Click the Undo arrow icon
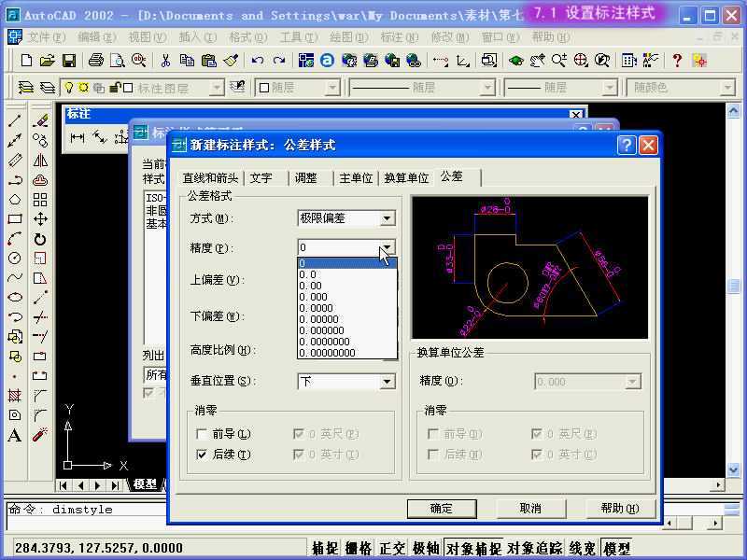This screenshot has width=747, height=560. 258,61
